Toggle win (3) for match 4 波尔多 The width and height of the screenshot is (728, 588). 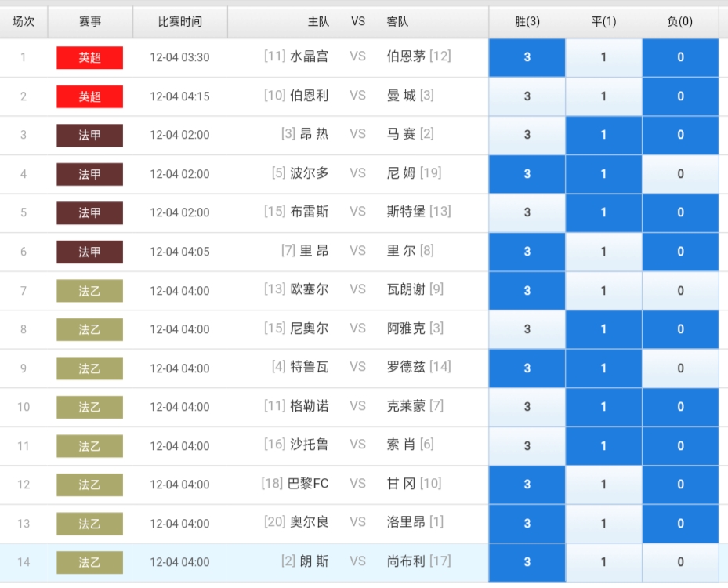pos(527,174)
